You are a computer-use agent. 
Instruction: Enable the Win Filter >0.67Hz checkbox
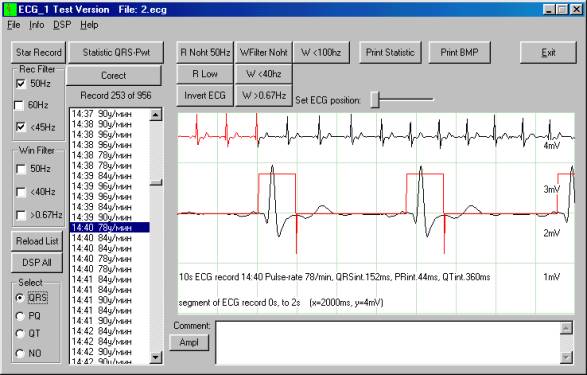(21, 215)
